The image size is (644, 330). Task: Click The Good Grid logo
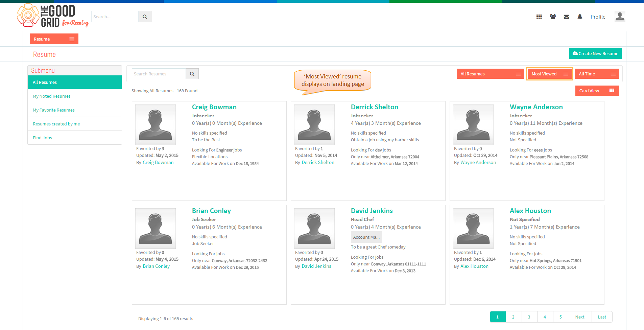tap(52, 16)
